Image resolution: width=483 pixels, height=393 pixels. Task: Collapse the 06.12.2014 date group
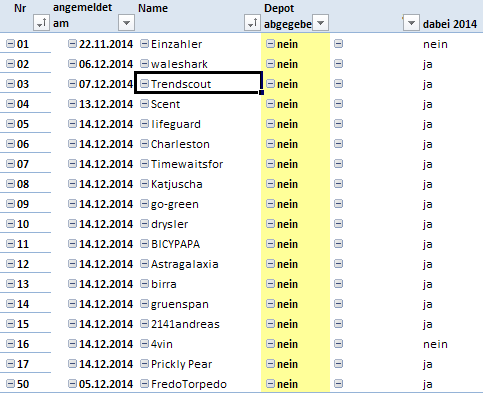[72, 64]
